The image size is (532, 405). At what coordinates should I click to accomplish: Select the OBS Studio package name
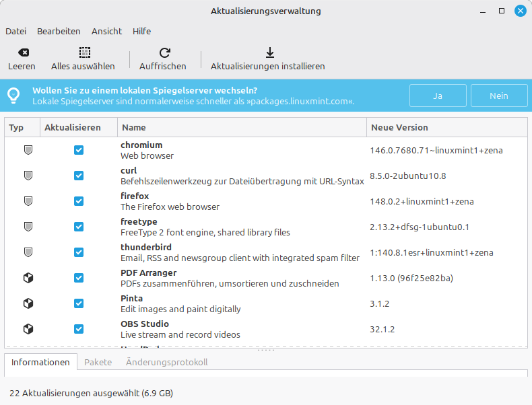[145, 324]
